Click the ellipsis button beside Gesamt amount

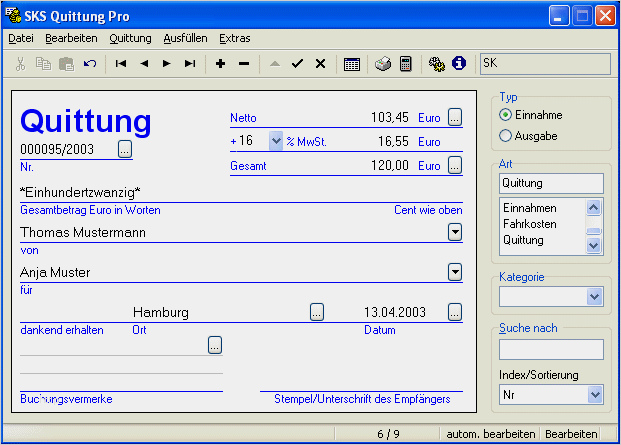click(455, 165)
